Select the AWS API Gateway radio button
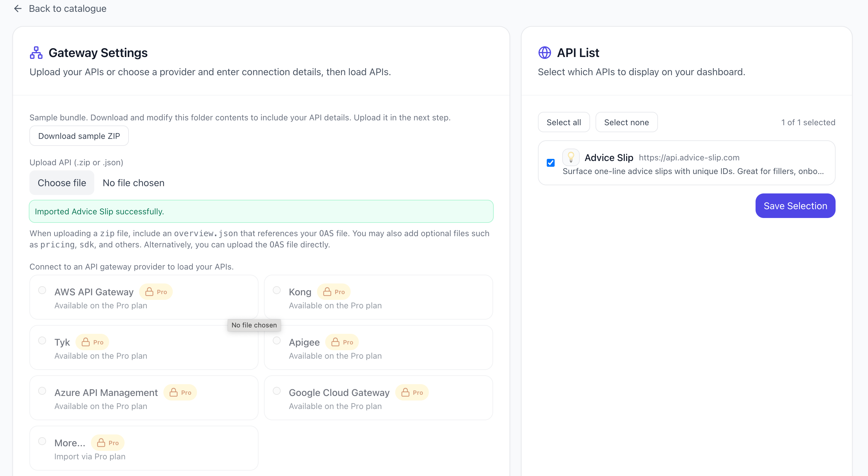The image size is (868, 476). pos(42,290)
